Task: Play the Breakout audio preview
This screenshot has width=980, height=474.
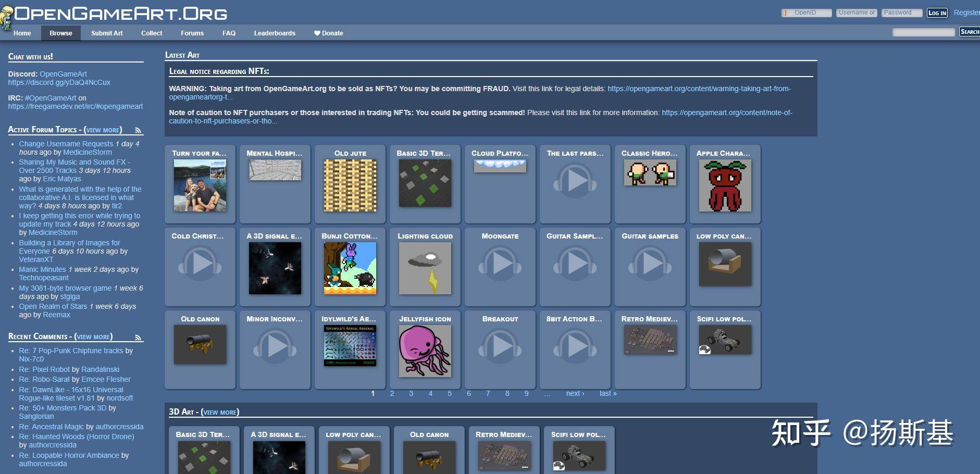Action: click(x=500, y=346)
